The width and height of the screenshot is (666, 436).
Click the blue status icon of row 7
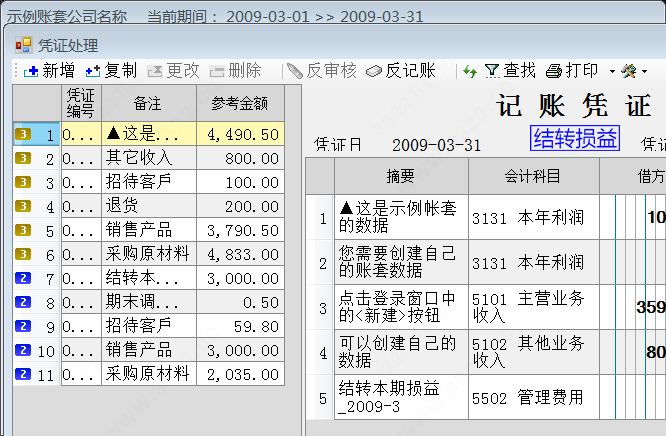point(23,278)
